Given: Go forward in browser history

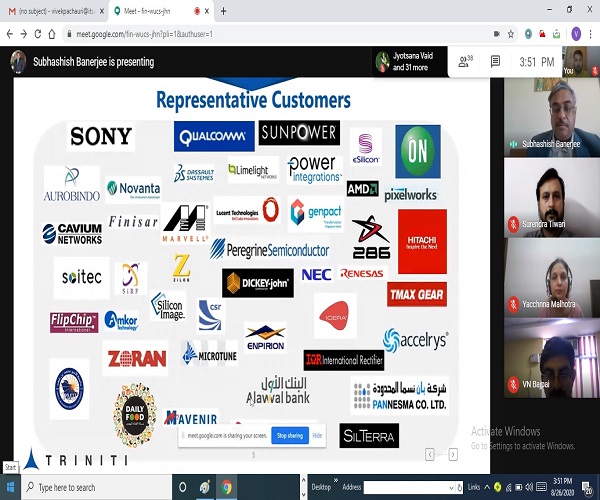Looking at the screenshot, I should (x=24, y=34).
